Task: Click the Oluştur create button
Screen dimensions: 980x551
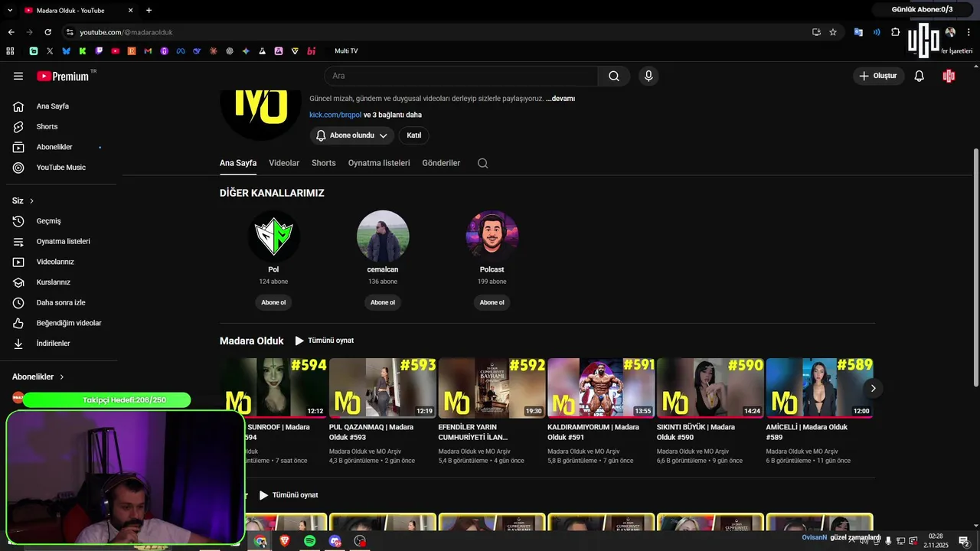Action: pyautogui.click(x=878, y=76)
